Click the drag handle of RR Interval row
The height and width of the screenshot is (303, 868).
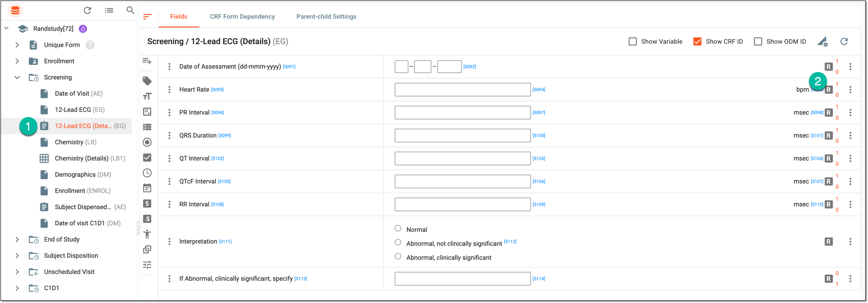tap(169, 205)
